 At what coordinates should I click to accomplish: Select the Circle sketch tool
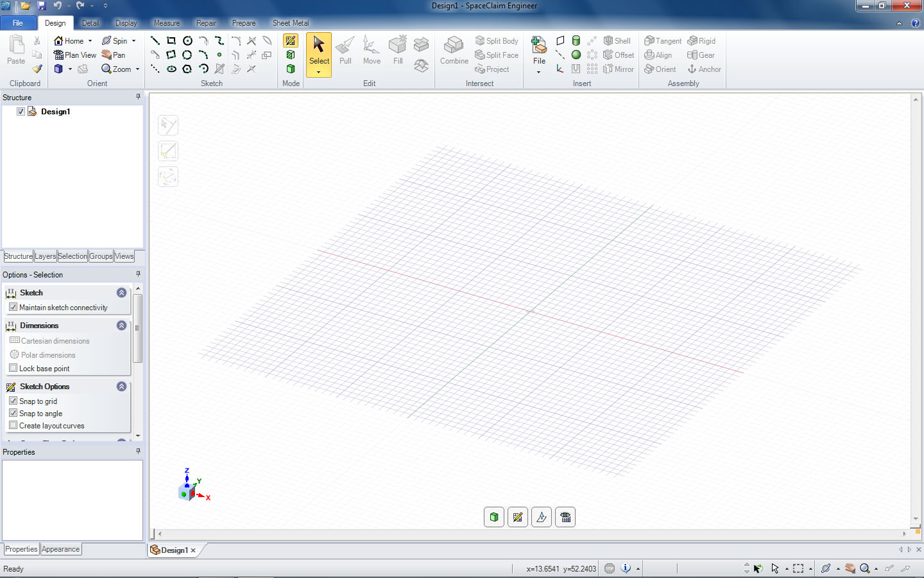click(x=187, y=40)
